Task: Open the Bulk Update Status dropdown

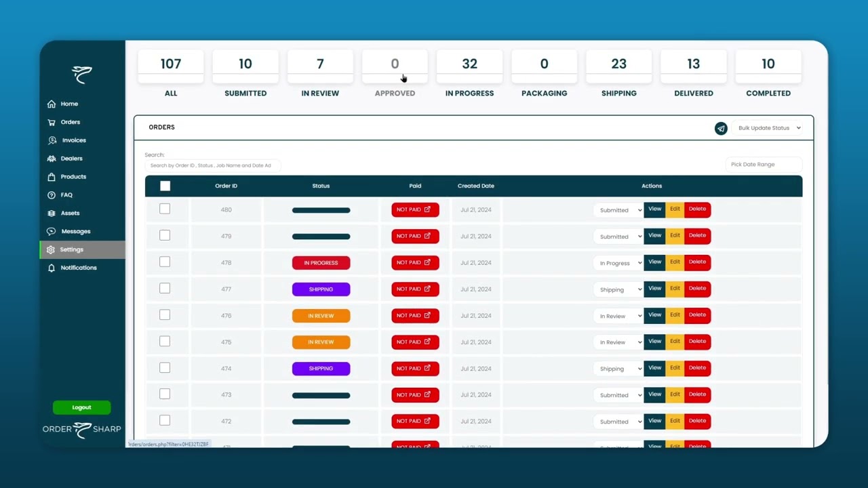Action: 769,128
